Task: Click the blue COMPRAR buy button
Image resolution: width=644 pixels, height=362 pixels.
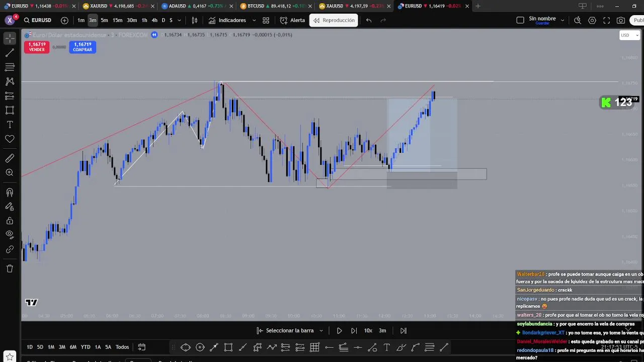Action: tap(83, 47)
